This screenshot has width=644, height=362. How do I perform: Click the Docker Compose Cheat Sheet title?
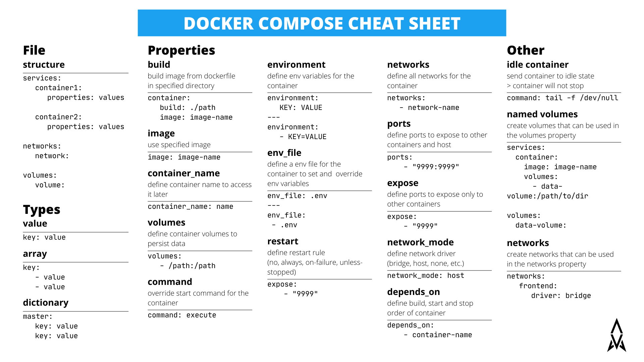(322, 21)
